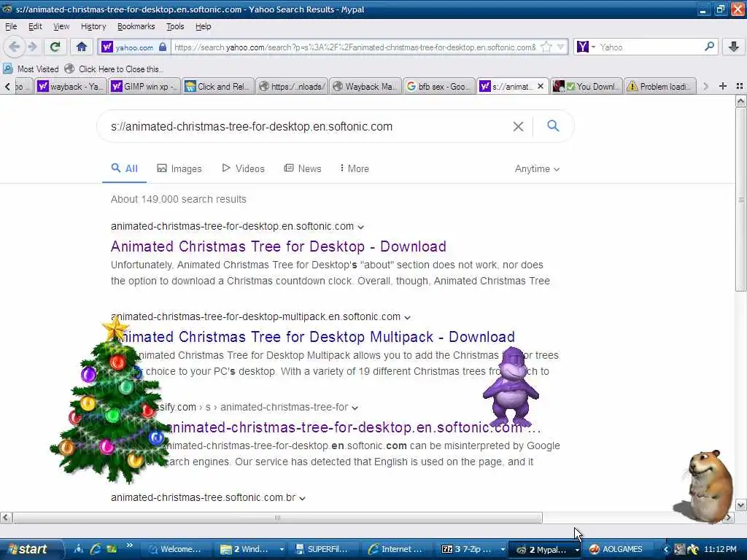The image size is (747, 560).
Task: Go forward one page
Action: [32, 47]
